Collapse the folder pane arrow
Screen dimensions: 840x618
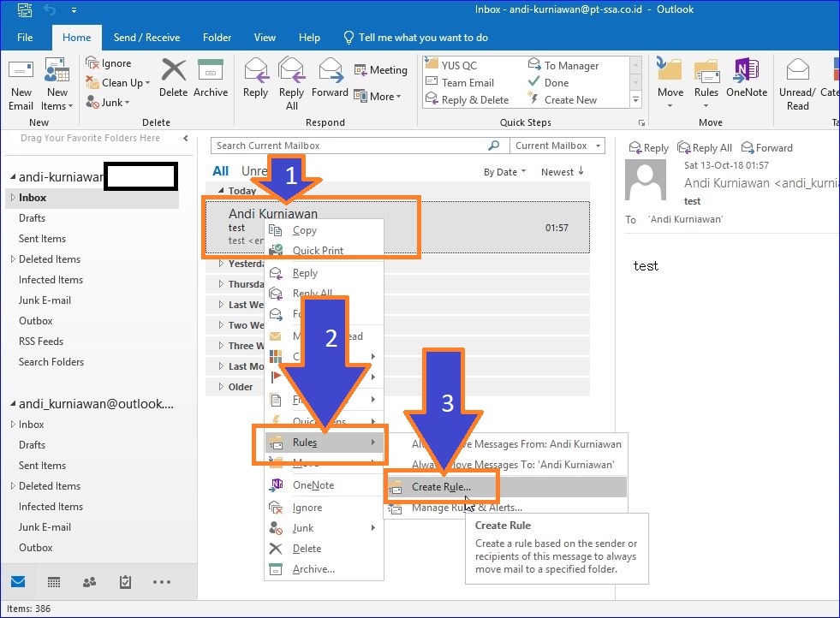[185, 138]
